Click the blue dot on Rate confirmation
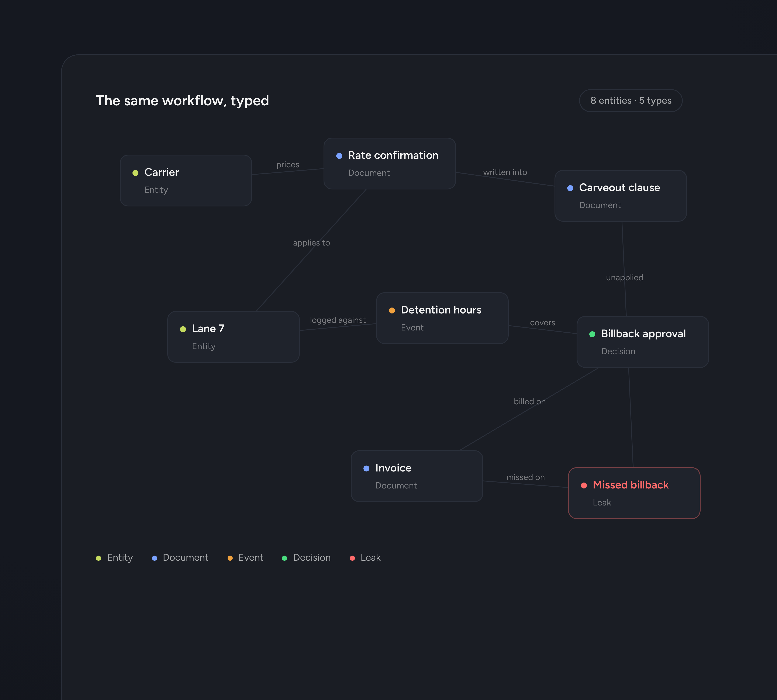 [x=339, y=156]
